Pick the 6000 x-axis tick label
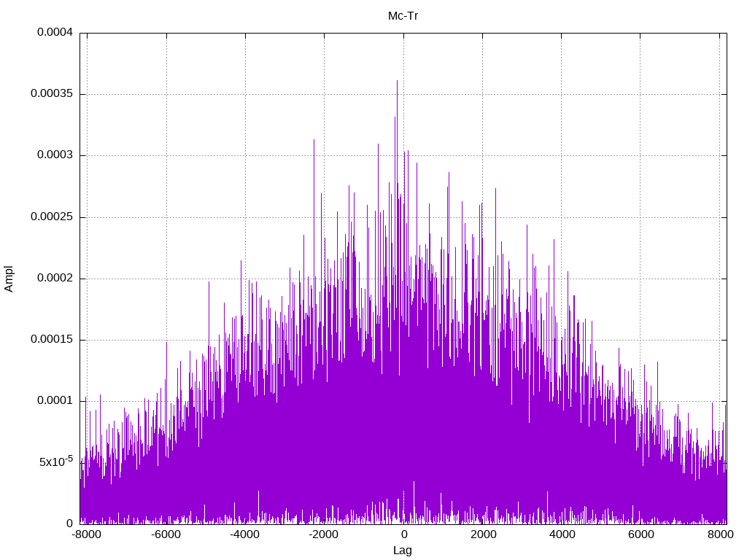 click(x=640, y=534)
